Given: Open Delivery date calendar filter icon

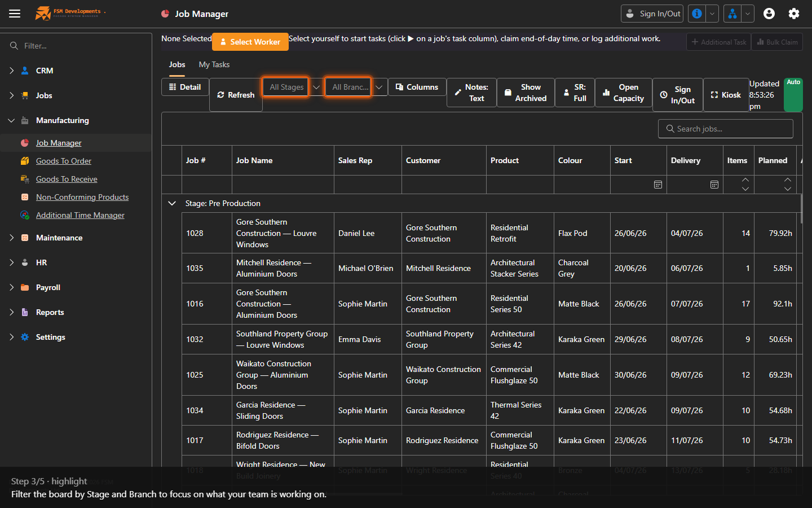Looking at the screenshot, I should [x=714, y=185].
